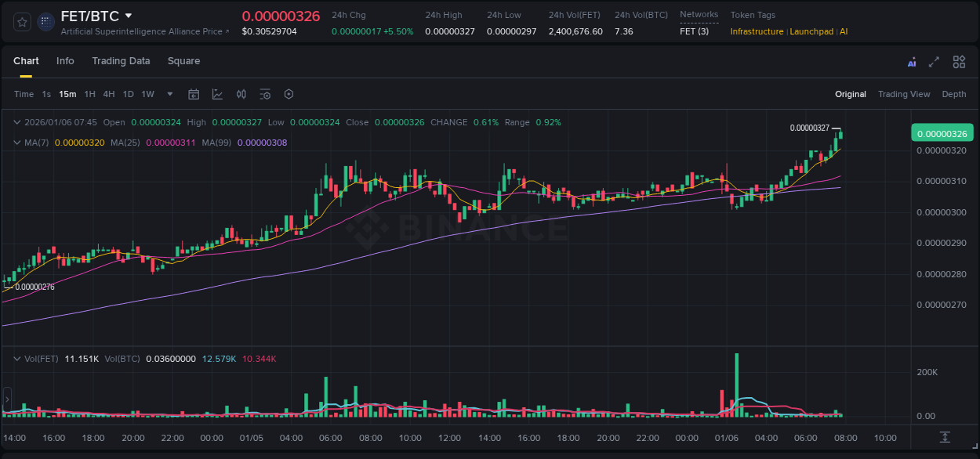Open the AI analysis tool
980x459 pixels.
coord(912,61)
